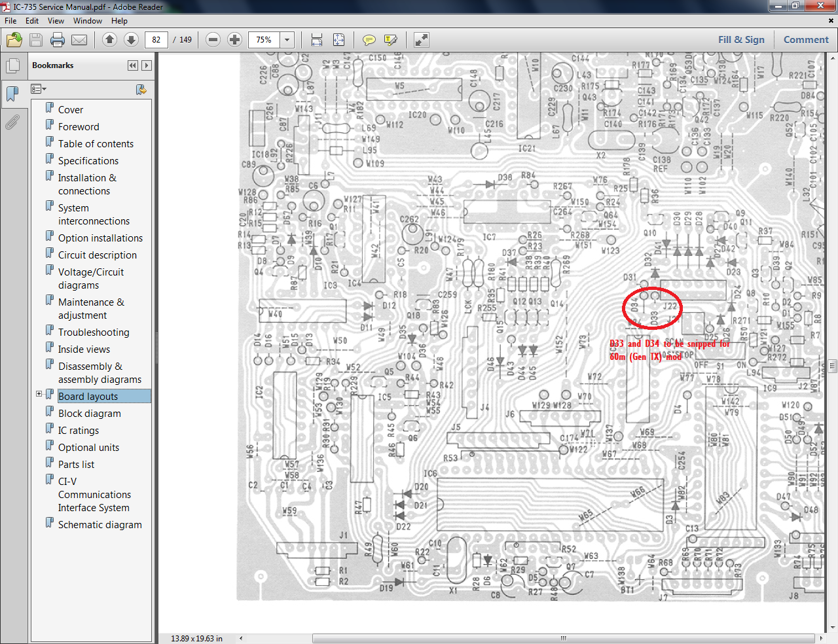This screenshot has height=644, width=838.
Task: Jump to Table of contents bookmark
Action: pyautogui.click(x=96, y=144)
